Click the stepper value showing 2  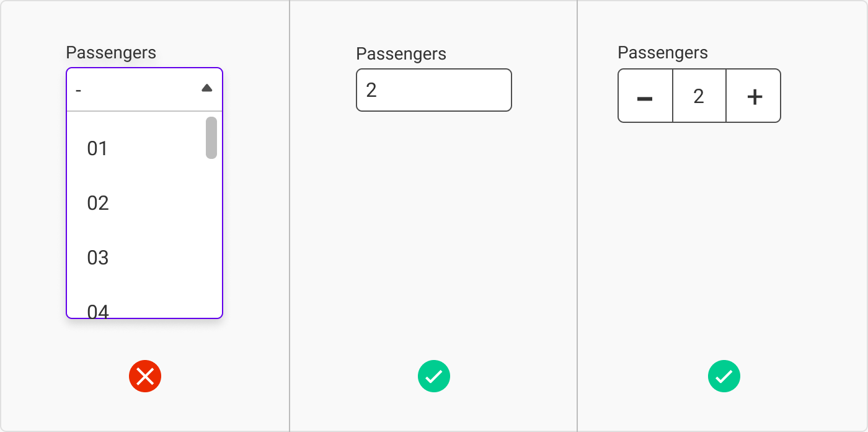coord(699,96)
